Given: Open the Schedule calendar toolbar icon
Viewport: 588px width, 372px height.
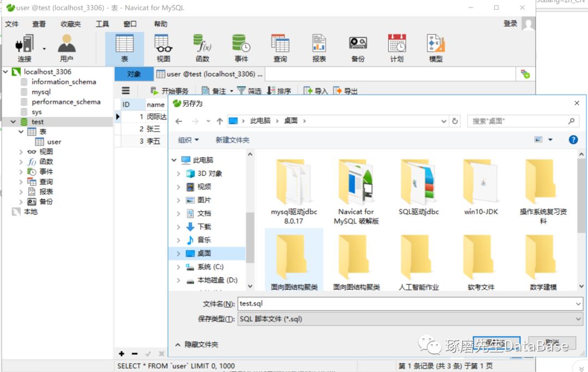Looking at the screenshot, I should pos(397,48).
